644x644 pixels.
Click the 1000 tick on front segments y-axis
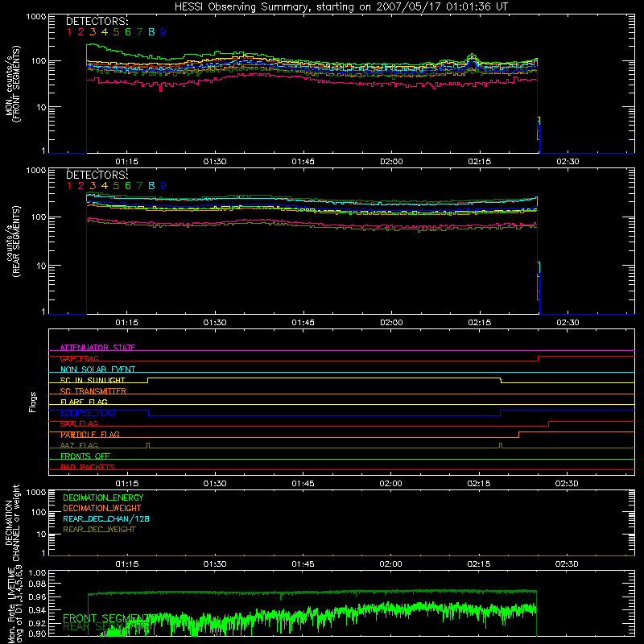click(x=36, y=17)
